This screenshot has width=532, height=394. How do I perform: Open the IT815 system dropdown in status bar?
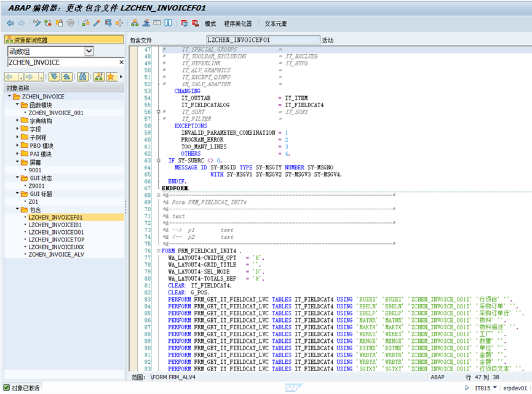point(494,388)
